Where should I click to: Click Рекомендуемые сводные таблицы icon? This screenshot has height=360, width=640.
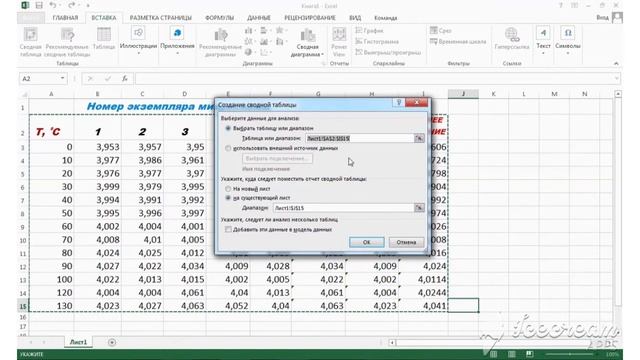coord(67,42)
